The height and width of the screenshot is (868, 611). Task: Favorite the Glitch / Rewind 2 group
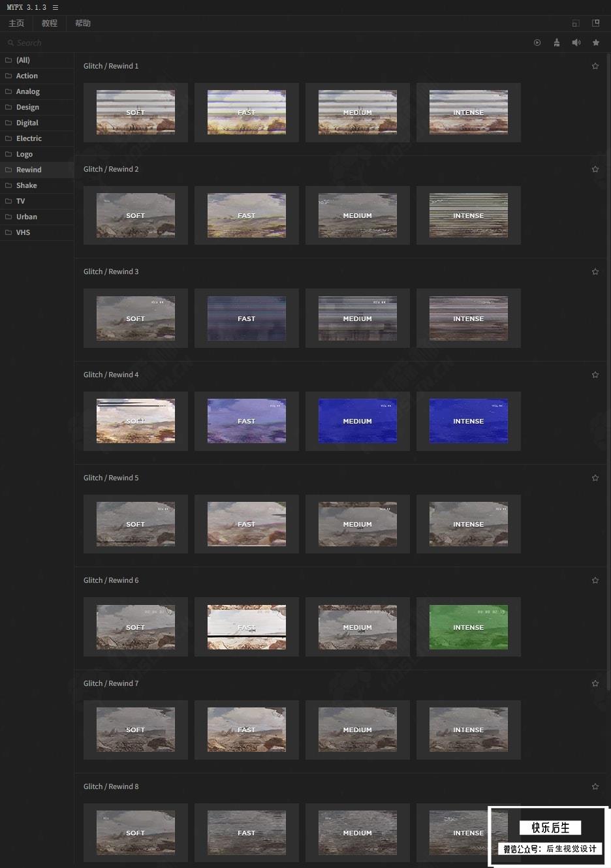tap(595, 169)
